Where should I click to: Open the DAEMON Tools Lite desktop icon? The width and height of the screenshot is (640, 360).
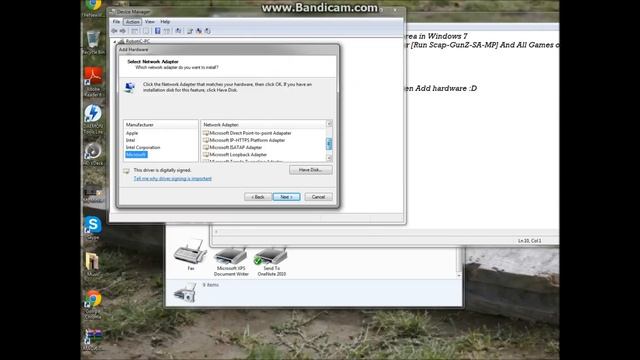93,119
